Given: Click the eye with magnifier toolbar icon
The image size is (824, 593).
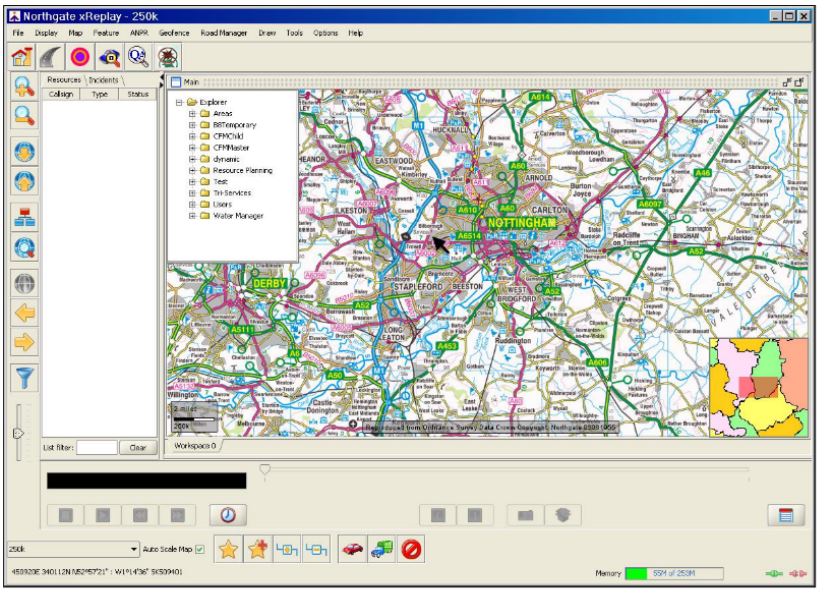Looking at the screenshot, I should tap(109, 57).
